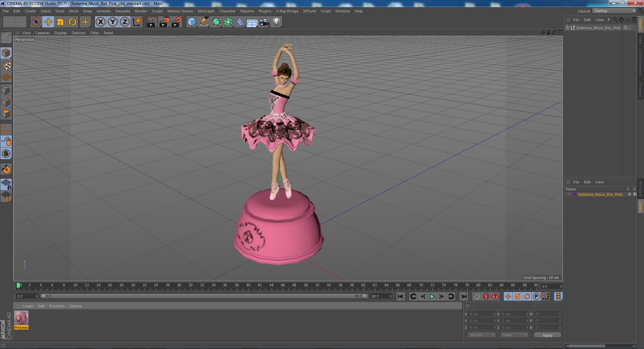Open the World coordinate dropdown
The width and height of the screenshot is (644, 349).
tap(482, 335)
